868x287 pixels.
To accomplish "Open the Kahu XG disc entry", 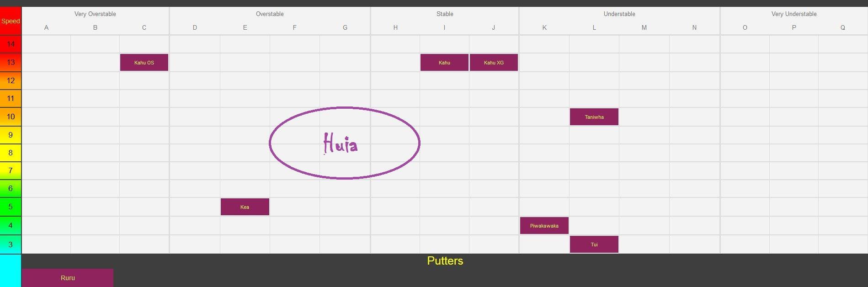I will [494, 63].
